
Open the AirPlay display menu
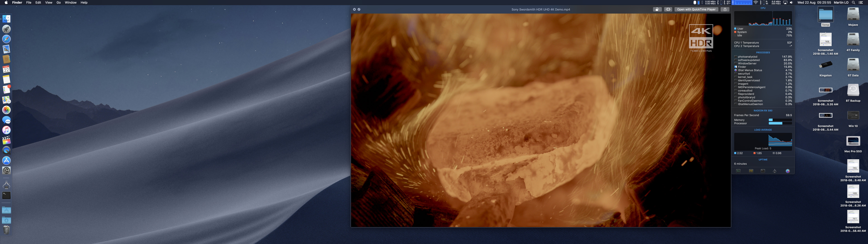coord(785,2)
